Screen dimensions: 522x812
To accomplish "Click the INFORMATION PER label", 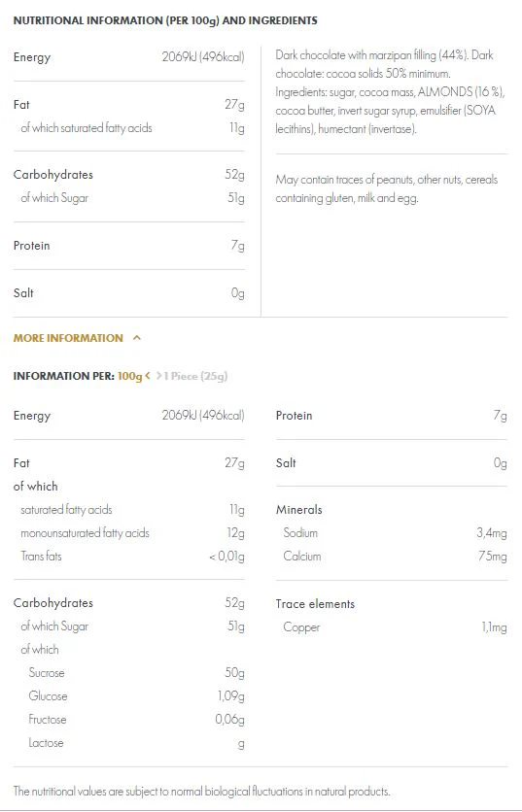I will (64, 376).
